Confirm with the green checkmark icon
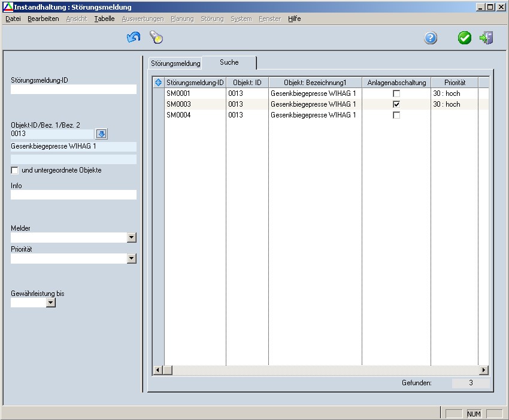 pyautogui.click(x=465, y=38)
